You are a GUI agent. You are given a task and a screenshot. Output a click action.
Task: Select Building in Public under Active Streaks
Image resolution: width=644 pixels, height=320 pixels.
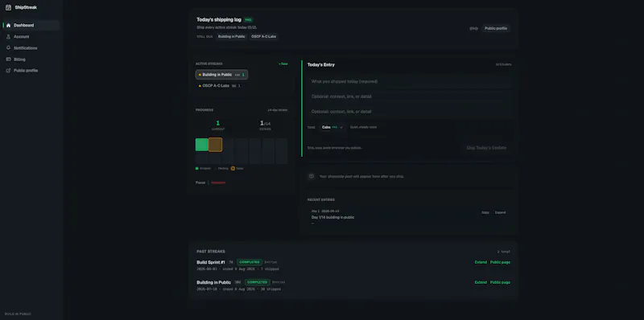click(x=222, y=75)
